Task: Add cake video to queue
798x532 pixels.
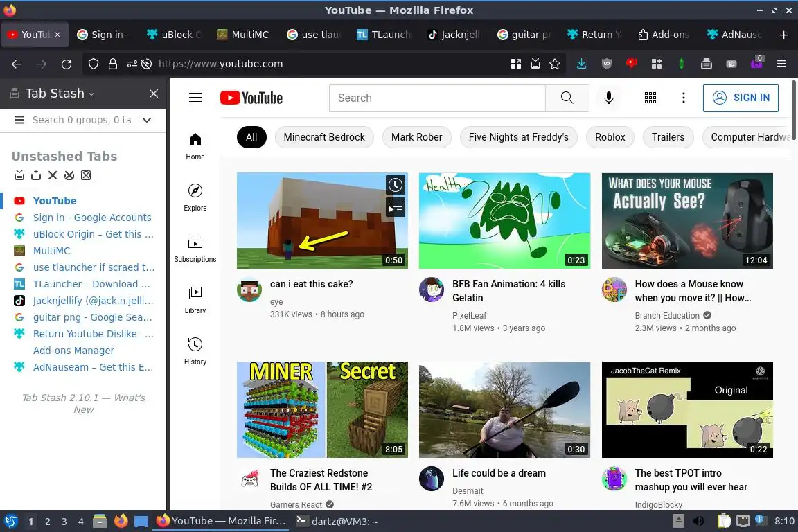Action: [x=396, y=207]
